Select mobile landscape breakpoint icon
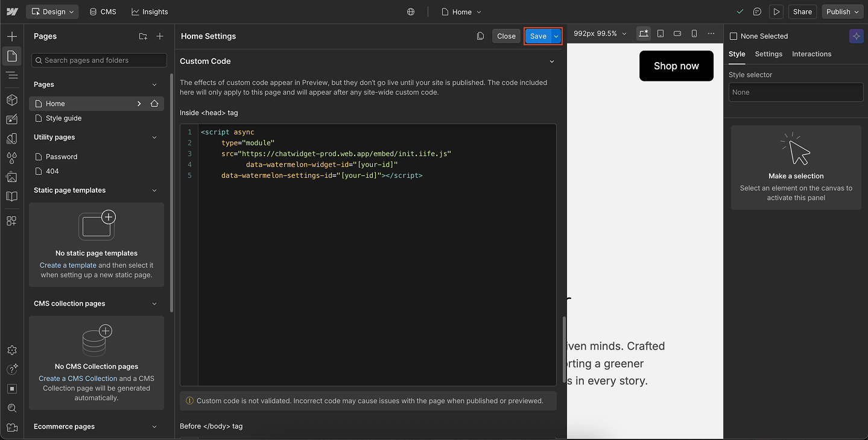868x440 pixels. tap(677, 34)
